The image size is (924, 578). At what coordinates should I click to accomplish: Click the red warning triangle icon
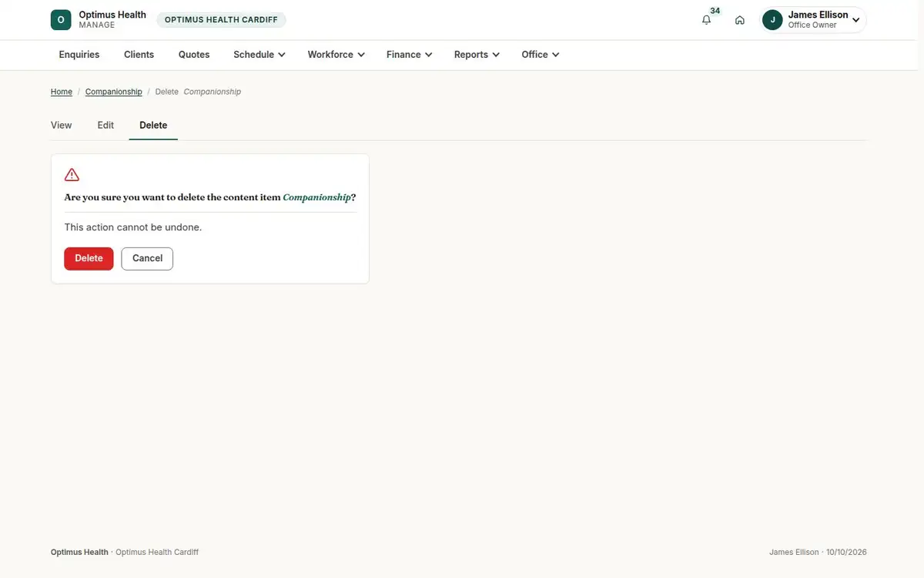72,175
